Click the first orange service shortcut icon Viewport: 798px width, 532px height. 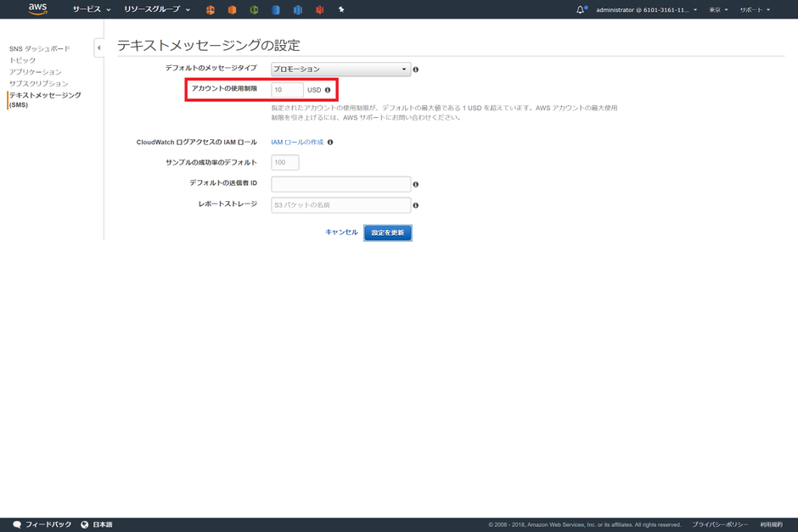211,9
